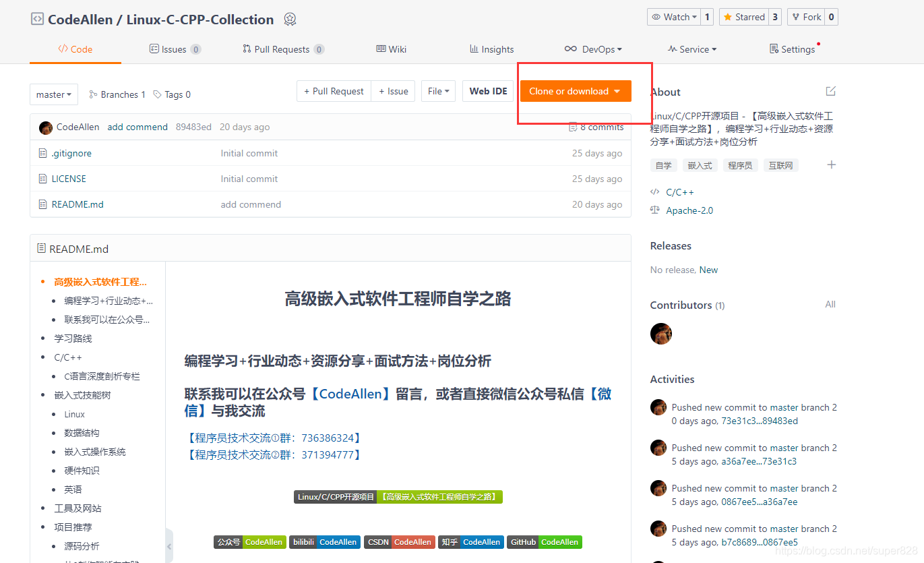Click the 知乎 CodeAllen badge

pos(471,542)
